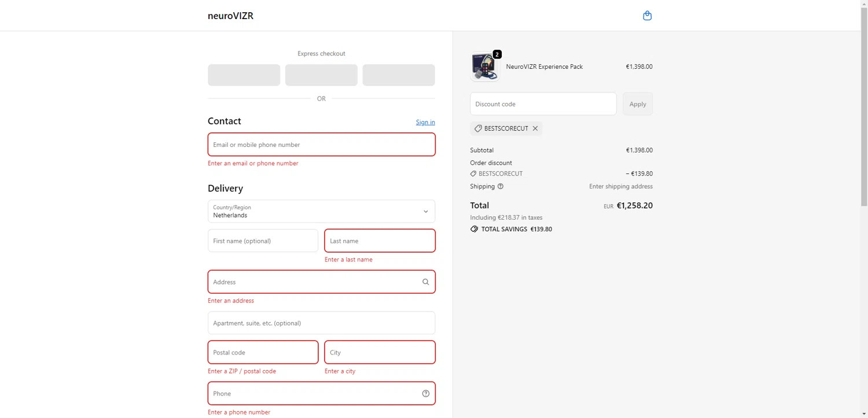Focus the City field
868x418 pixels.
380,352
